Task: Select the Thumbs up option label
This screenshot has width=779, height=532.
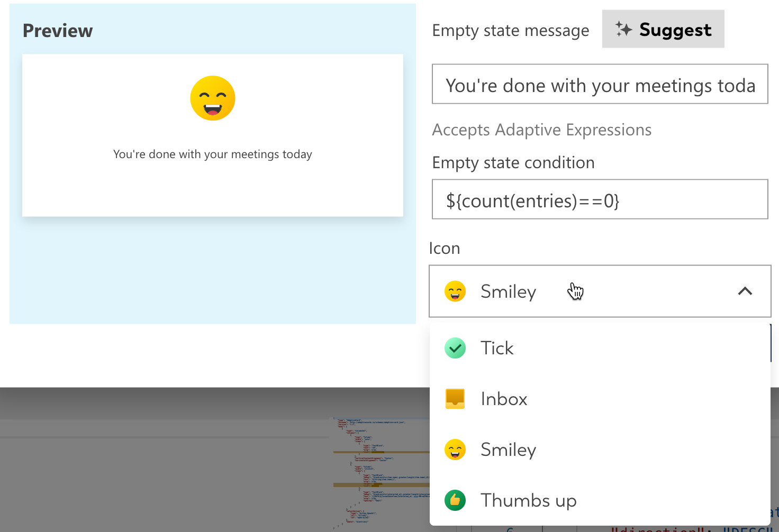Action: (x=528, y=500)
